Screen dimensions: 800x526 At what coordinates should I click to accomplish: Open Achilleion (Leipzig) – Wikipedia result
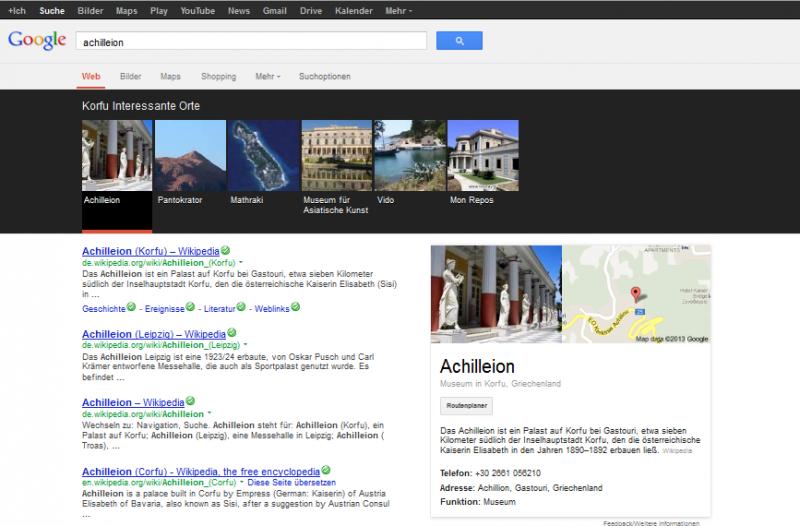[x=154, y=334]
